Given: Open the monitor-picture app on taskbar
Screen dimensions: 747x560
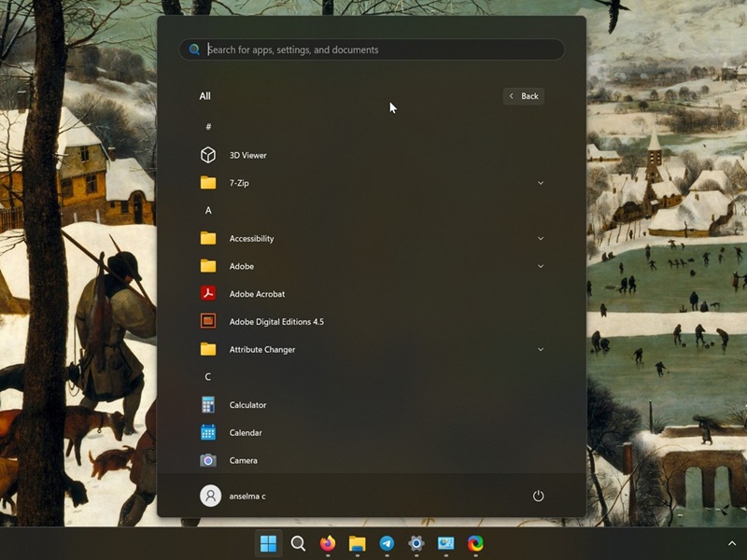Looking at the screenshot, I should 446,543.
